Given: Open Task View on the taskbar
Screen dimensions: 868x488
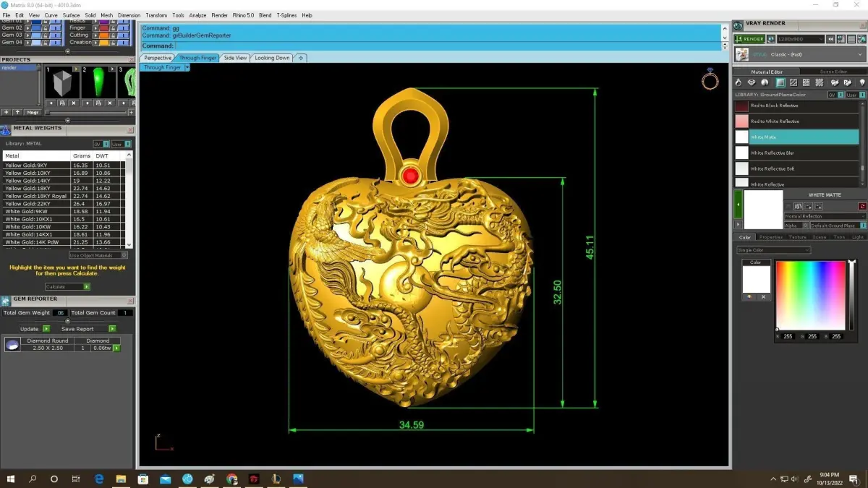Looking at the screenshot, I should (x=76, y=479).
